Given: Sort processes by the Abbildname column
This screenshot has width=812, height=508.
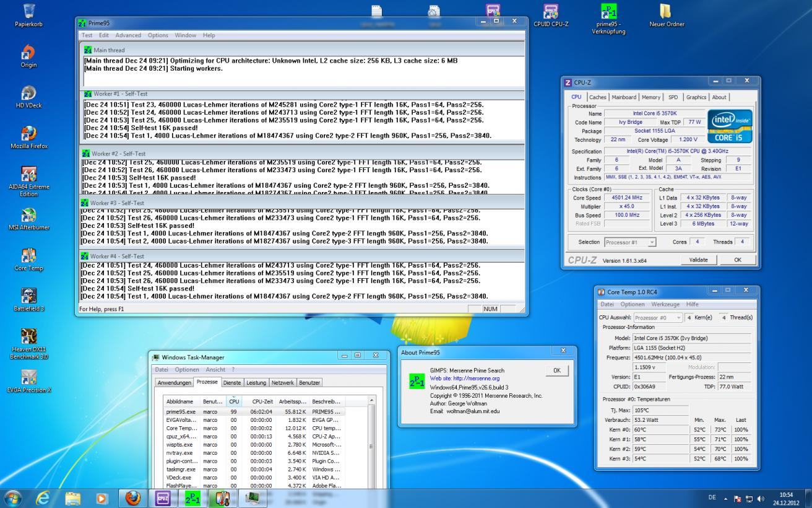Looking at the screenshot, I should [182, 401].
